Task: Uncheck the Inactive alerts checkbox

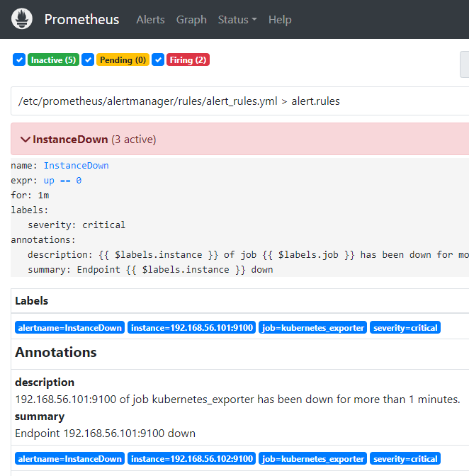Action: click(x=19, y=59)
